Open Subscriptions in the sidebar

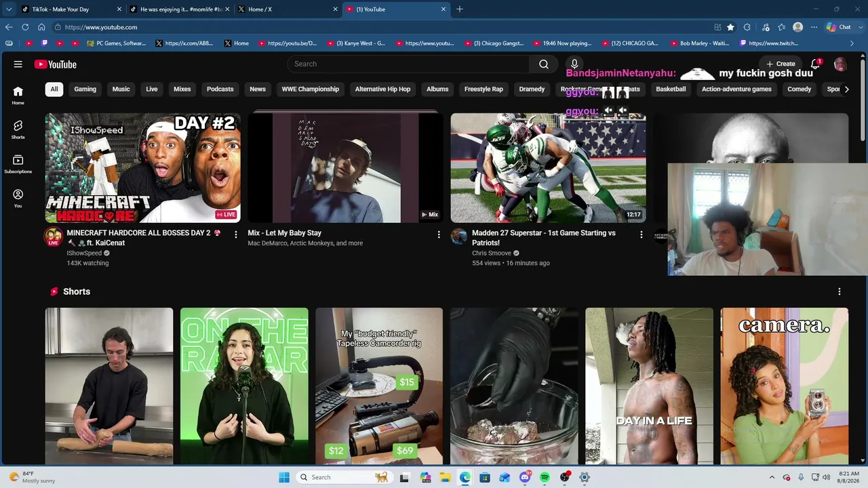pyautogui.click(x=18, y=164)
